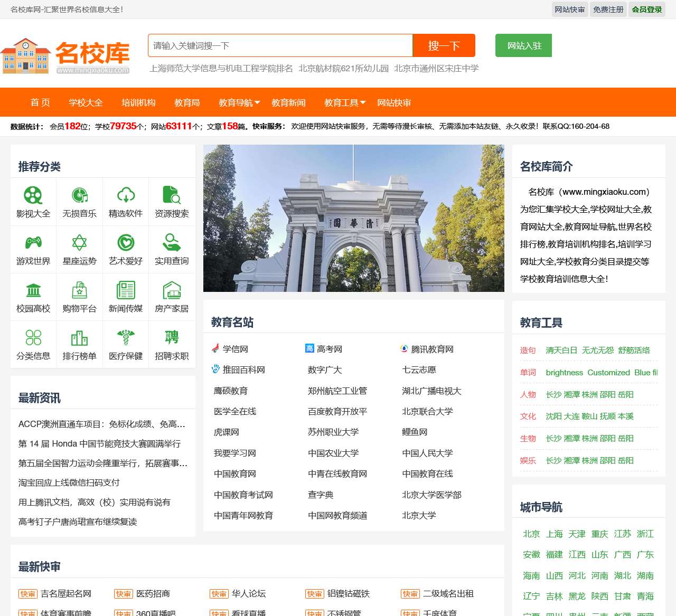Image resolution: width=676 pixels, height=616 pixels.
Task: Open 招聘求职 via the 聘 icon
Action: click(x=172, y=338)
